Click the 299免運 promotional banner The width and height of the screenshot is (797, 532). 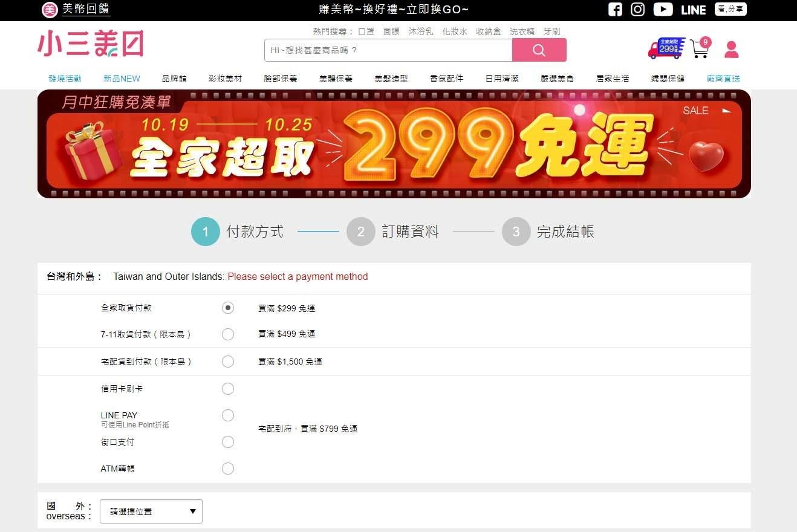tap(394, 144)
